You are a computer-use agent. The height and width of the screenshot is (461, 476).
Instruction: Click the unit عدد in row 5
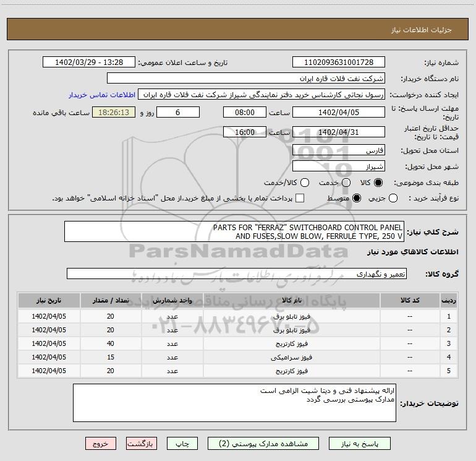[172, 371]
